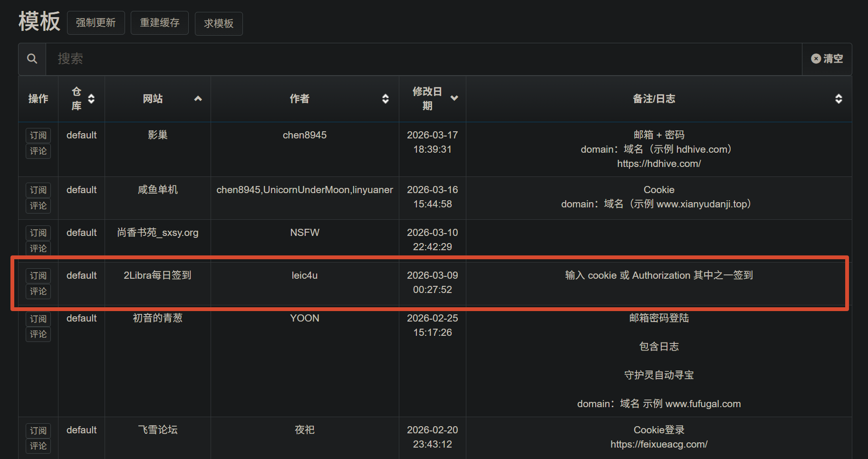This screenshot has width=868, height=459.
Task: Click 强制更新 button
Action: (96, 23)
